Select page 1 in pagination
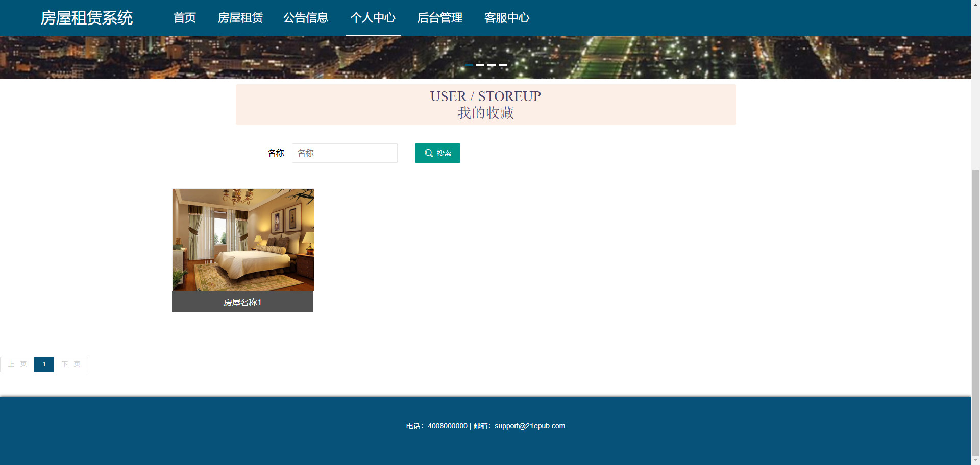Viewport: 980px width, 465px height. pos(44,364)
